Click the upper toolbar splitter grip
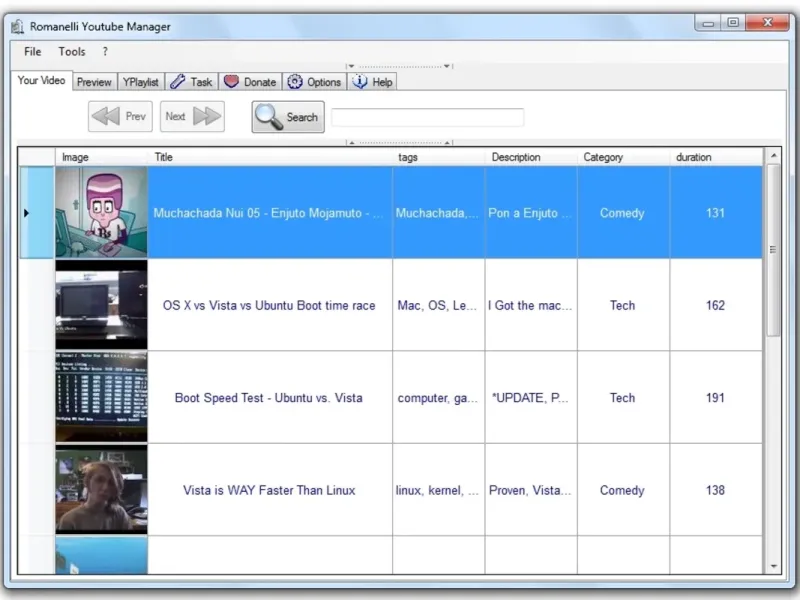 pyautogui.click(x=399, y=66)
